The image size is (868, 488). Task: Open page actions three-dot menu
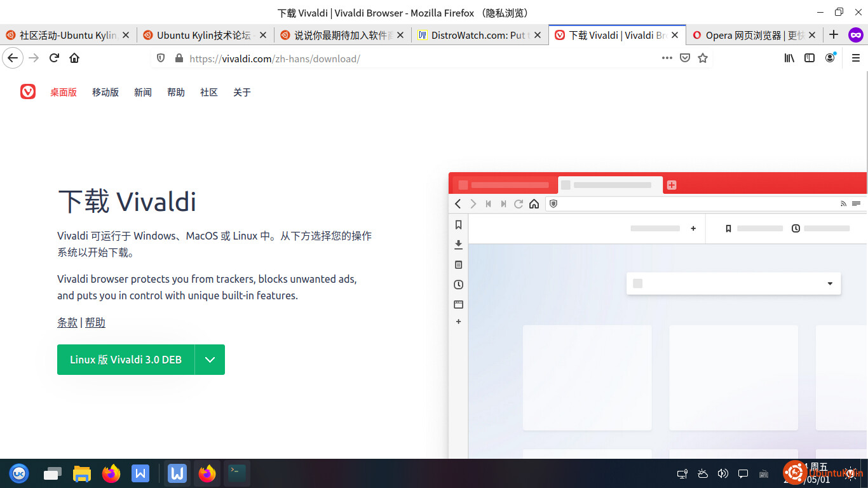click(667, 58)
